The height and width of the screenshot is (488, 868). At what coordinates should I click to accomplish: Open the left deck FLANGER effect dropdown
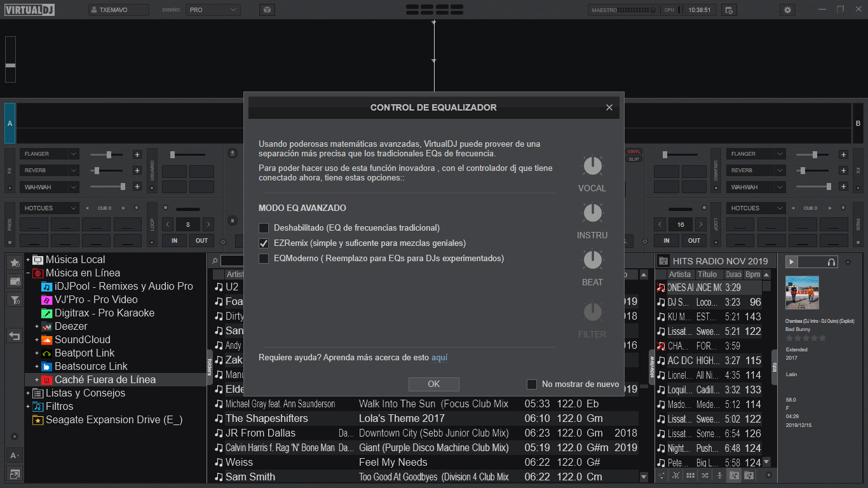(x=50, y=154)
